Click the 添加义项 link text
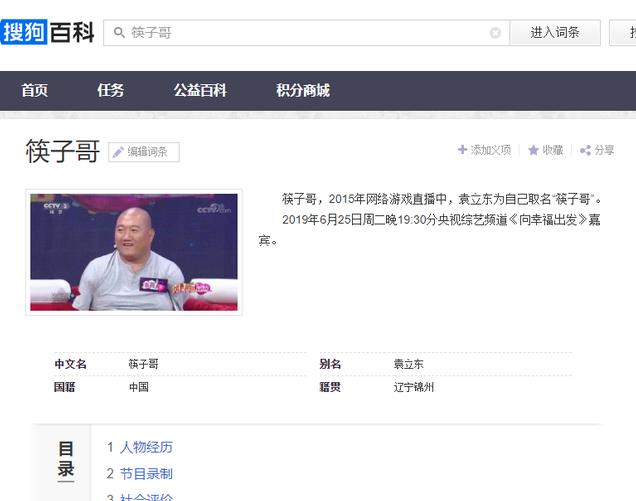Screen dimensions: 636x501 point(491,150)
